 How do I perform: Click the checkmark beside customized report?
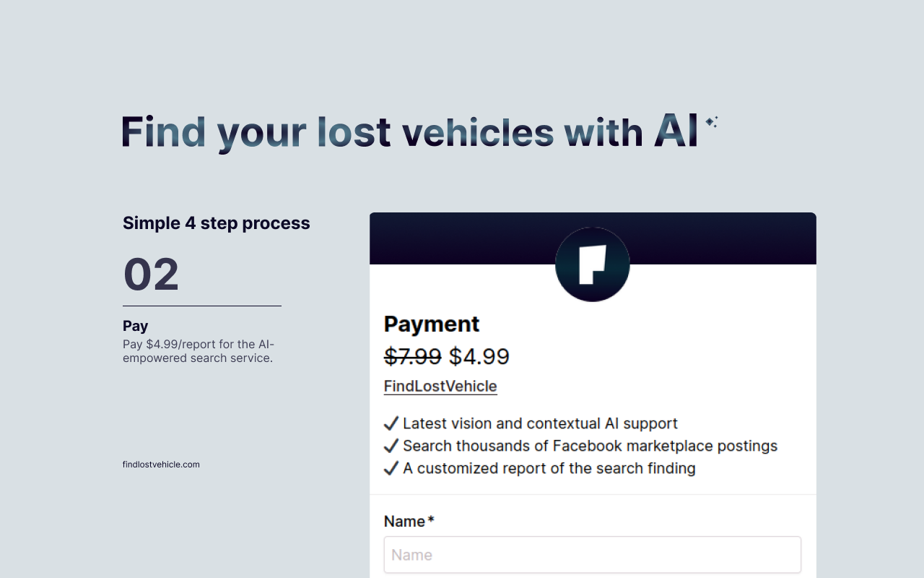point(391,468)
